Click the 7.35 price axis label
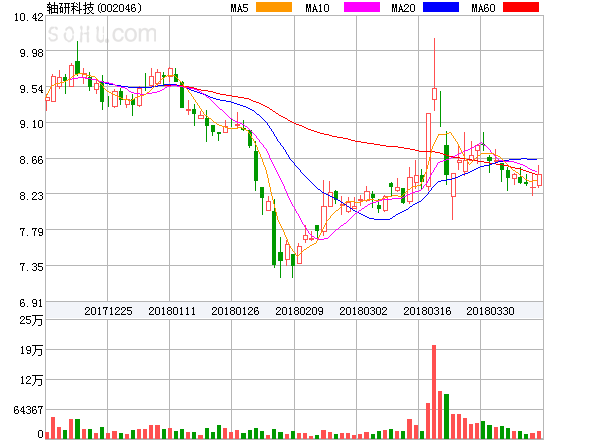Viewport: 600px width, 440px height. pyautogui.click(x=32, y=267)
